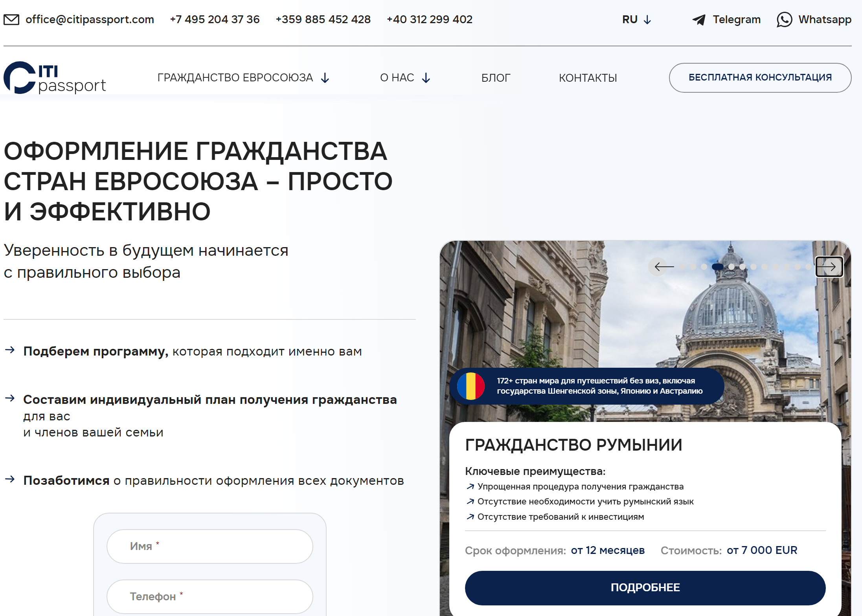Open the Whatsapp chat icon
The image size is (862, 616).
[784, 20]
